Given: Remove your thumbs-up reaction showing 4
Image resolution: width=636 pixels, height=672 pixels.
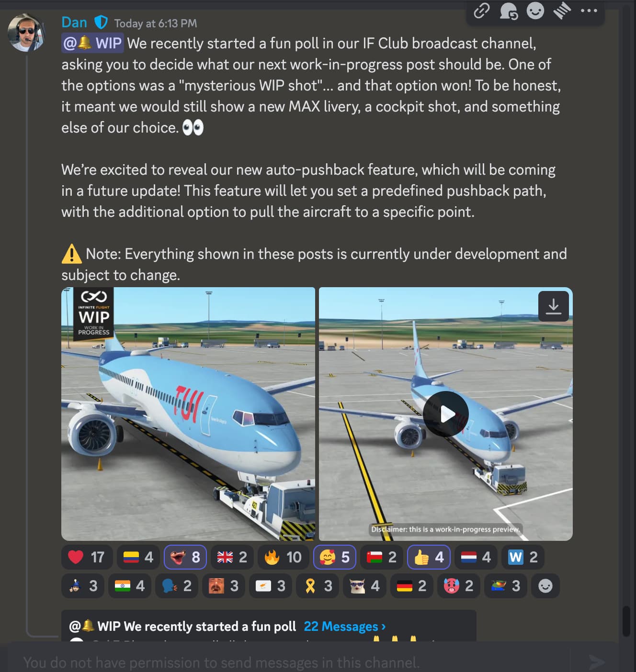Looking at the screenshot, I should [x=429, y=557].
